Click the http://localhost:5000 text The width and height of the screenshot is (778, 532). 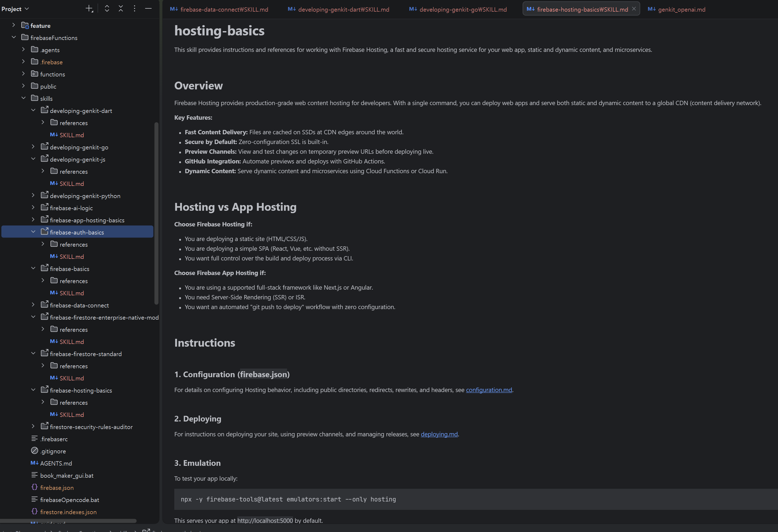(x=265, y=521)
